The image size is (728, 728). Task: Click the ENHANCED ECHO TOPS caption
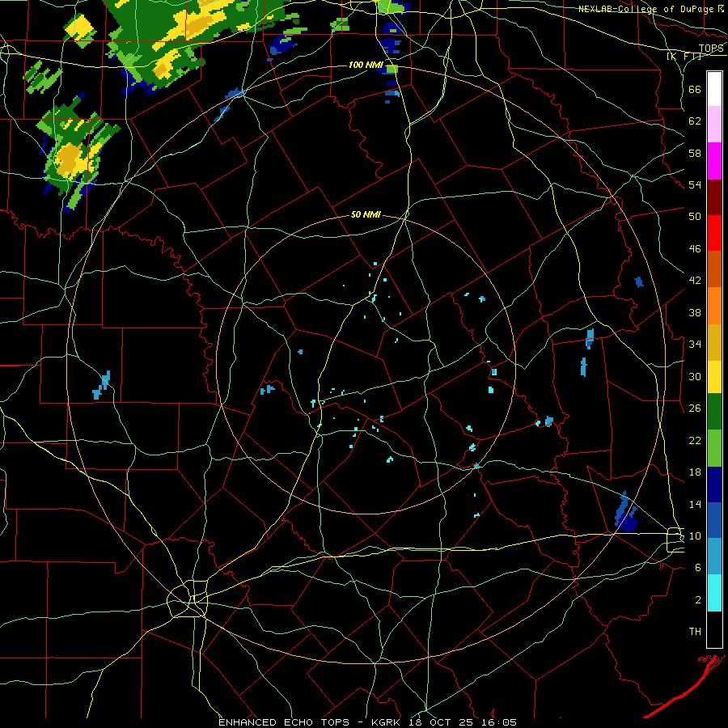284,722
